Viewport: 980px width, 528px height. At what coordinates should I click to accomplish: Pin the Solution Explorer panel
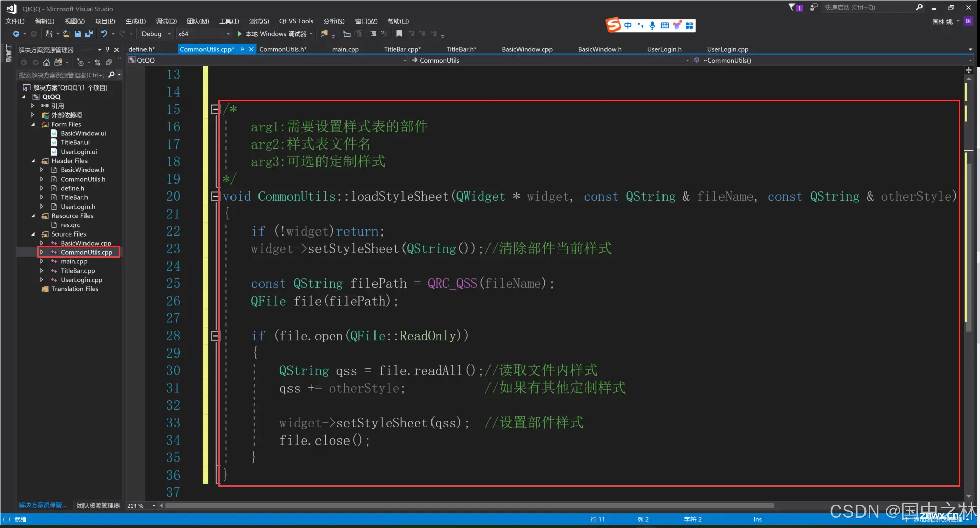click(108, 49)
